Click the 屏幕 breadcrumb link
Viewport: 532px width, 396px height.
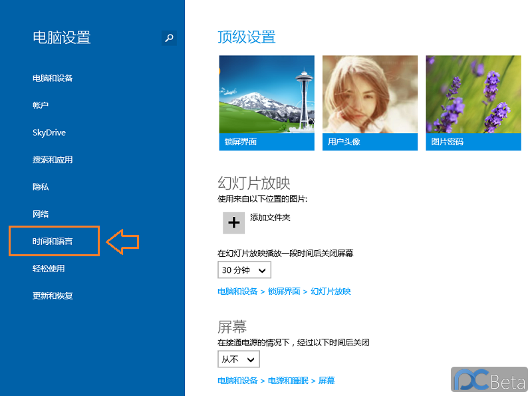click(327, 381)
